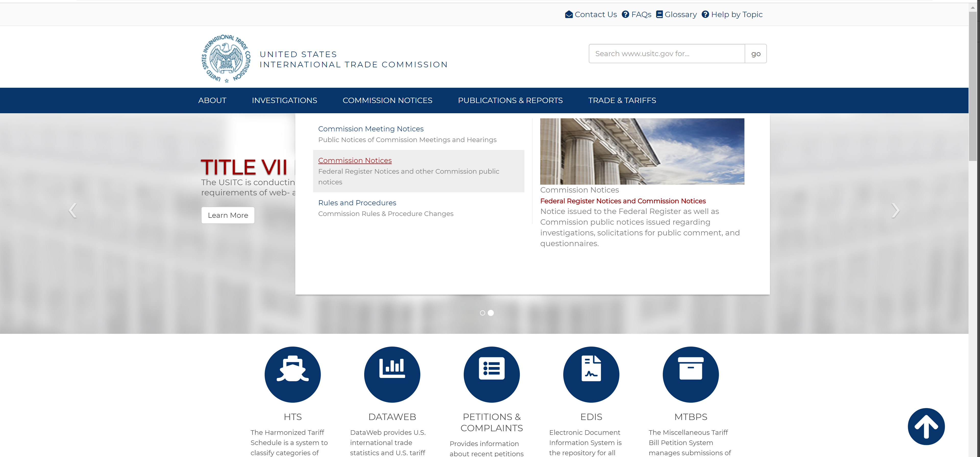
Task: Click the HTS heading
Action: (x=292, y=417)
